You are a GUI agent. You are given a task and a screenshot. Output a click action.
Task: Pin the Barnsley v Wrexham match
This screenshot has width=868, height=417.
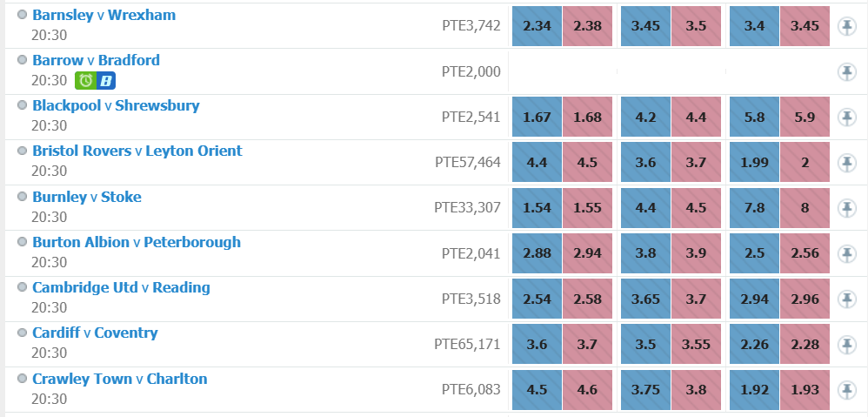pyautogui.click(x=847, y=26)
